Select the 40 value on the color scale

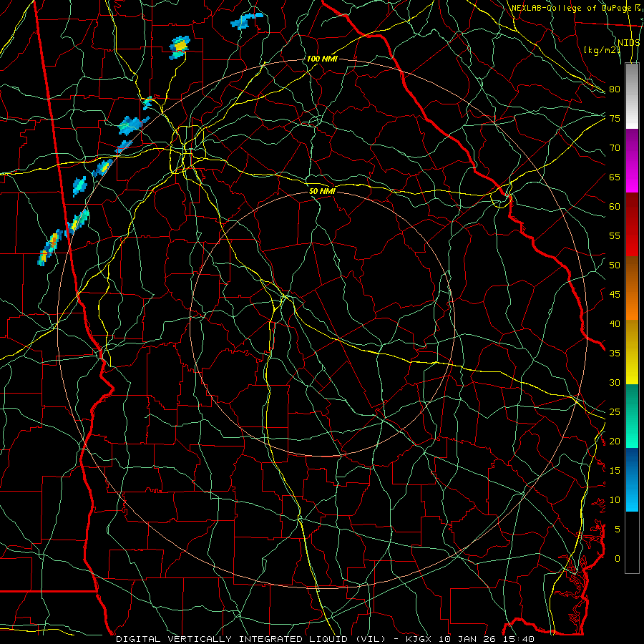pos(615,323)
